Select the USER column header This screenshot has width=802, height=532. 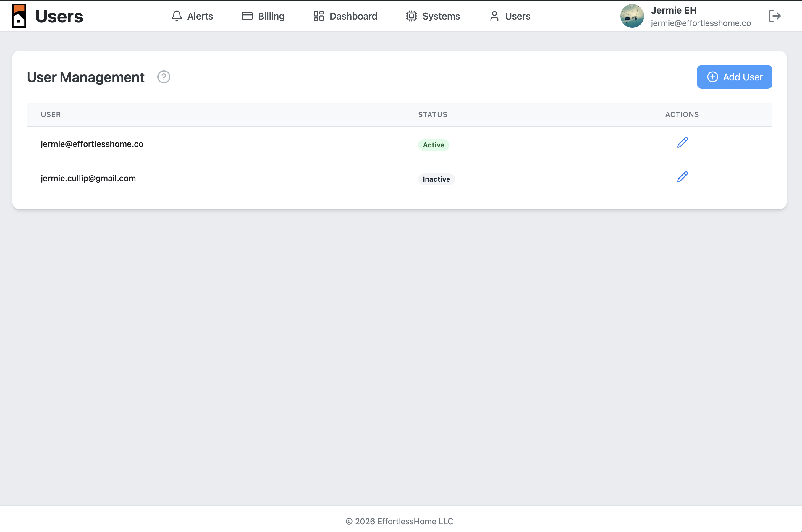51,114
